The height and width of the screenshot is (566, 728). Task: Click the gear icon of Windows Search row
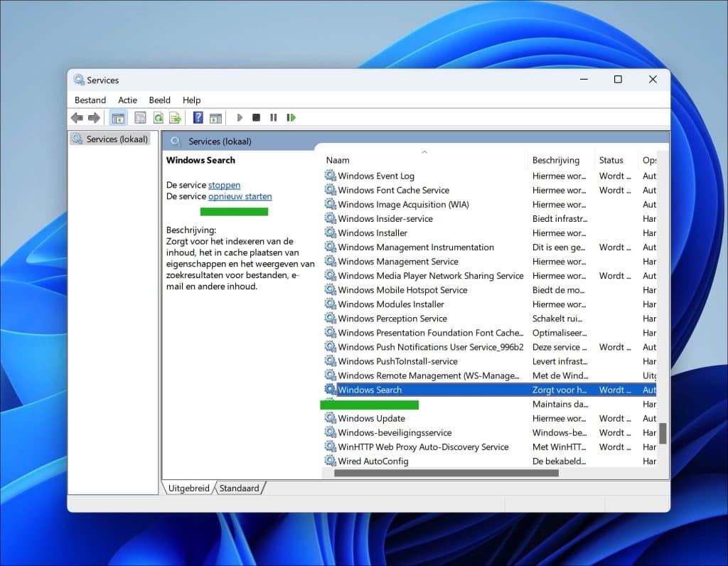click(x=330, y=389)
